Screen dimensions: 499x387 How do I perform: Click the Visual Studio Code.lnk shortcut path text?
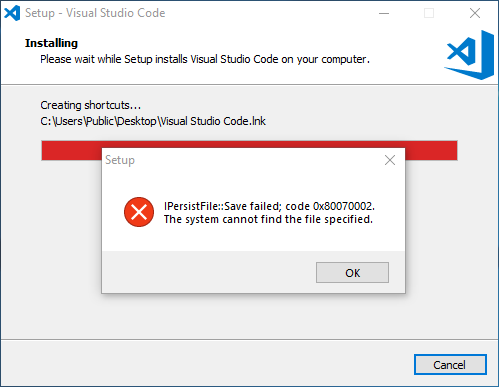point(153,121)
